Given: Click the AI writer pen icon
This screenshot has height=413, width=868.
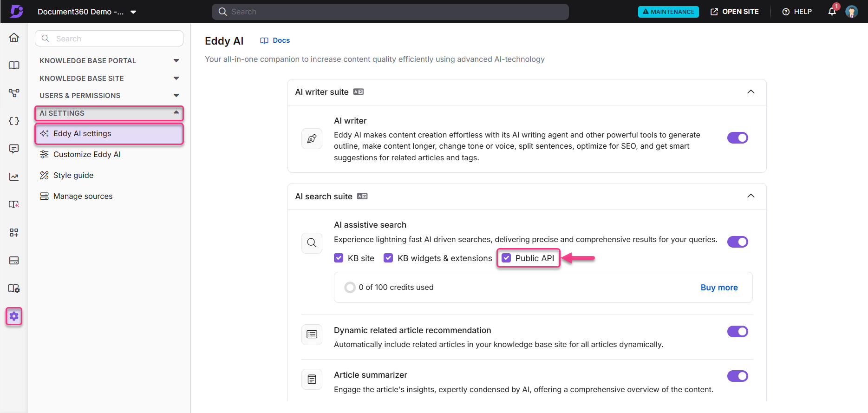Looking at the screenshot, I should coord(312,138).
